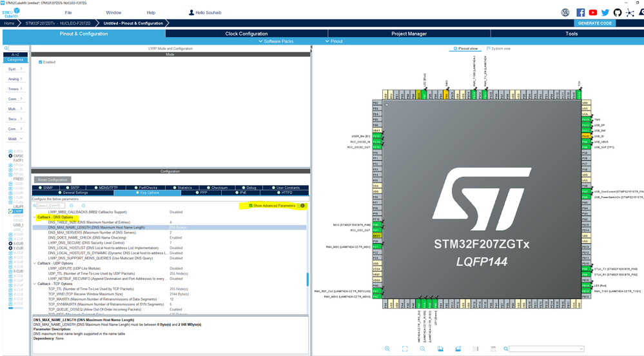The height and width of the screenshot is (356, 644).
Task: Click the fit-to-view icon below chip
Action: (x=405, y=349)
